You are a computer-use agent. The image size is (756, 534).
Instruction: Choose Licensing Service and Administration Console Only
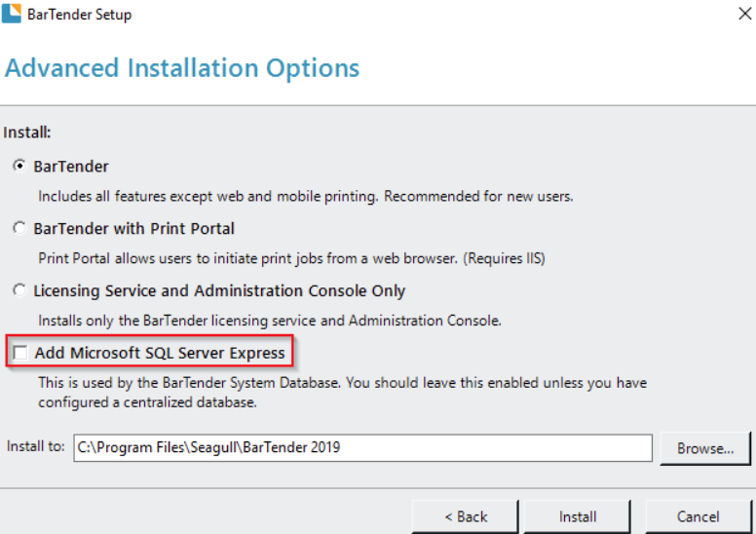(19, 290)
